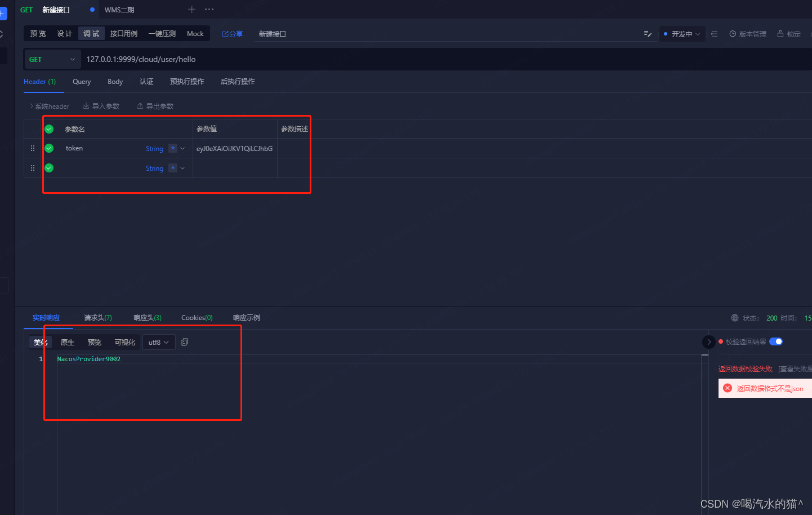Open the 请求头(7) response tab

pos(98,318)
